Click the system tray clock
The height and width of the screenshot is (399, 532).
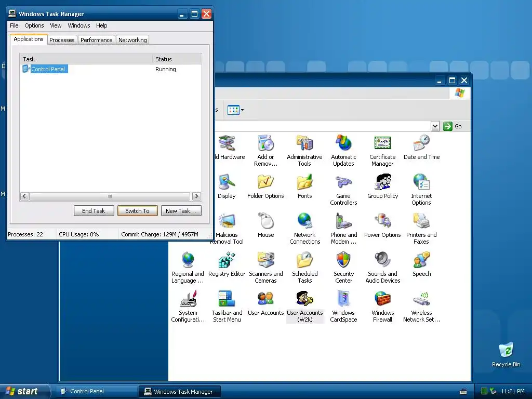coord(513,391)
